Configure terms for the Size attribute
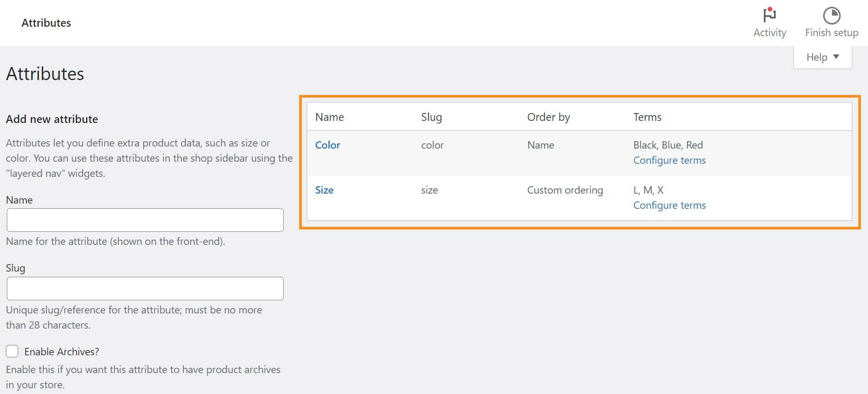868x394 pixels. (669, 205)
